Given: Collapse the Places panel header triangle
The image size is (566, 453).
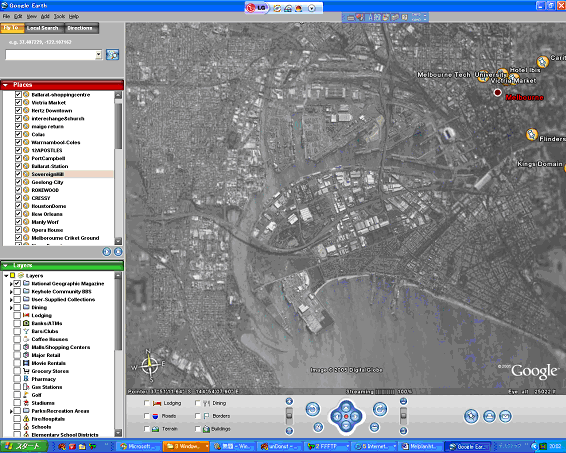Looking at the screenshot, I should (x=6, y=85).
